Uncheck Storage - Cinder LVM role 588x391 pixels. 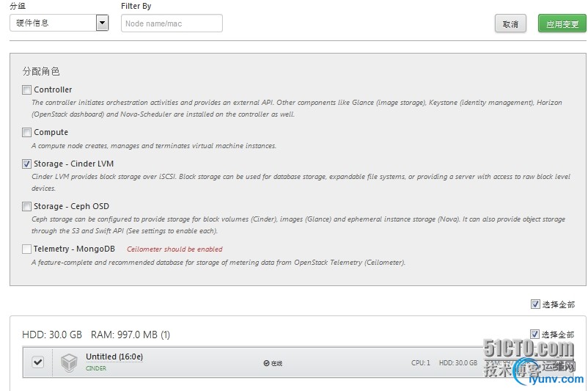click(27, 164)
